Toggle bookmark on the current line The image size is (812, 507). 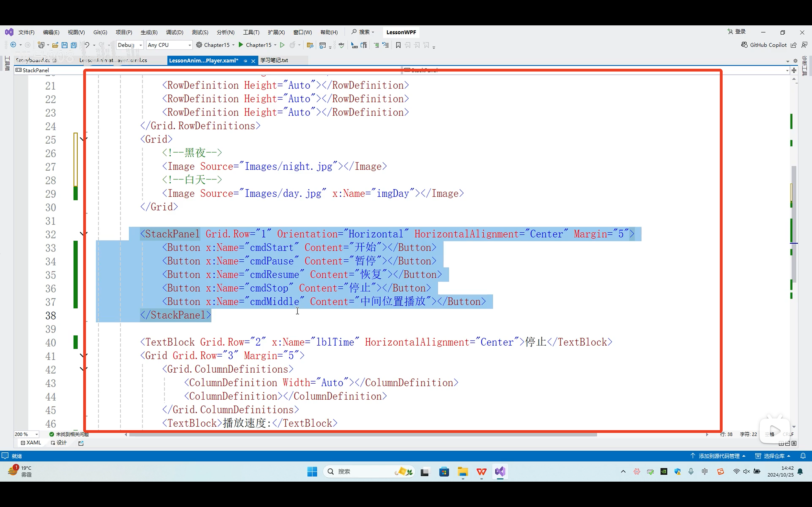pos(398,45)
